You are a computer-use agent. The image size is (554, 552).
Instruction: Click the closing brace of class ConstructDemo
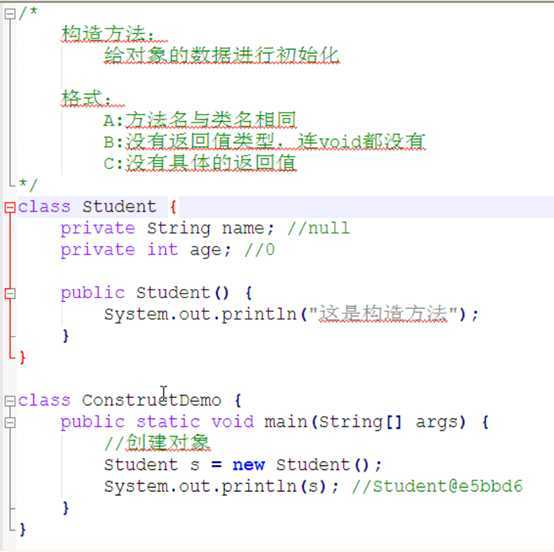(23, 530)
